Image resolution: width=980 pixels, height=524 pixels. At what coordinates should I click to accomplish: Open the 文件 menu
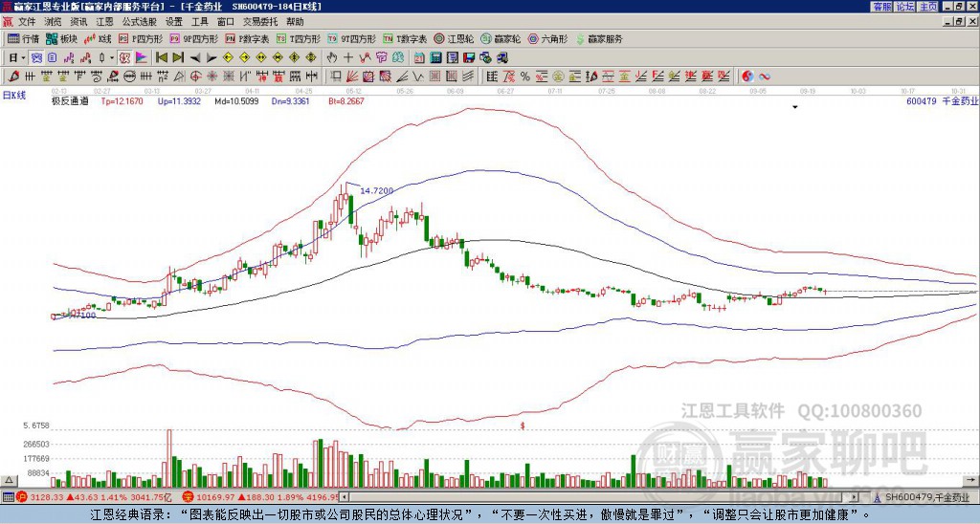[28, 22]
